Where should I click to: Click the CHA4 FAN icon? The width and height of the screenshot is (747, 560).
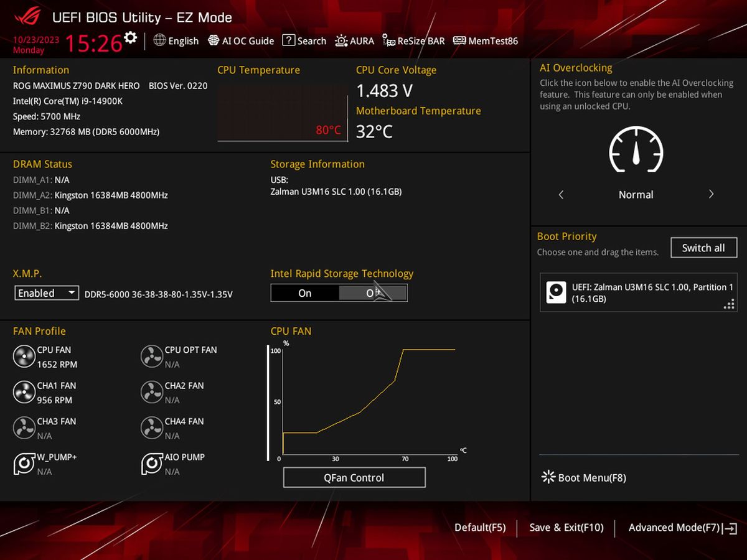click(152, 428)
